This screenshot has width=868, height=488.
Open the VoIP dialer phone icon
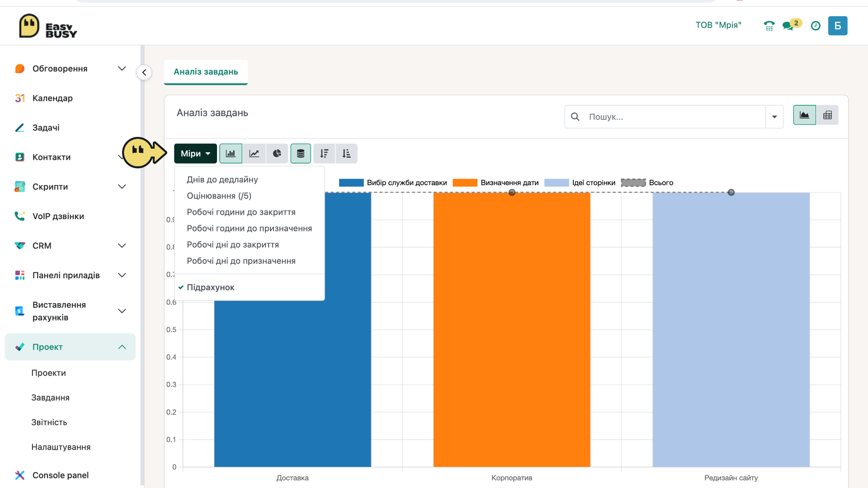769,26
